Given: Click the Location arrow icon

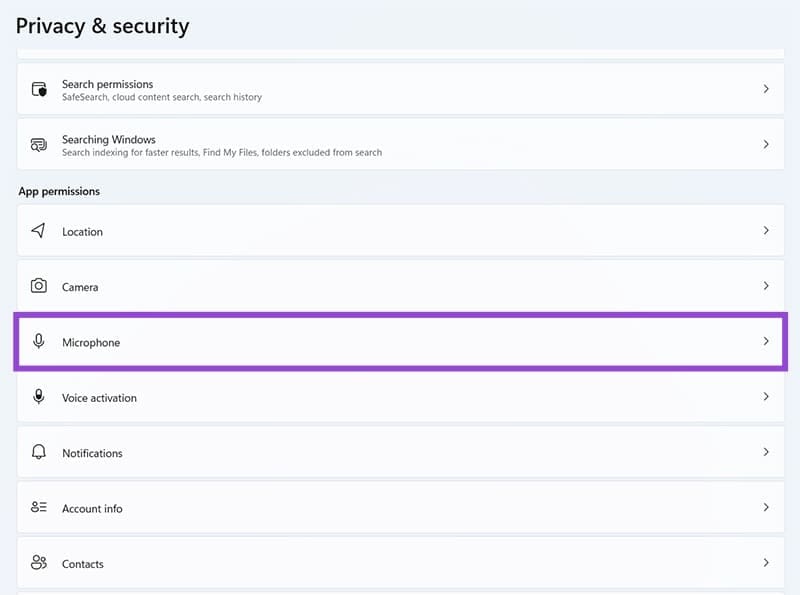Looking at the screenshot, I should 39,231.
